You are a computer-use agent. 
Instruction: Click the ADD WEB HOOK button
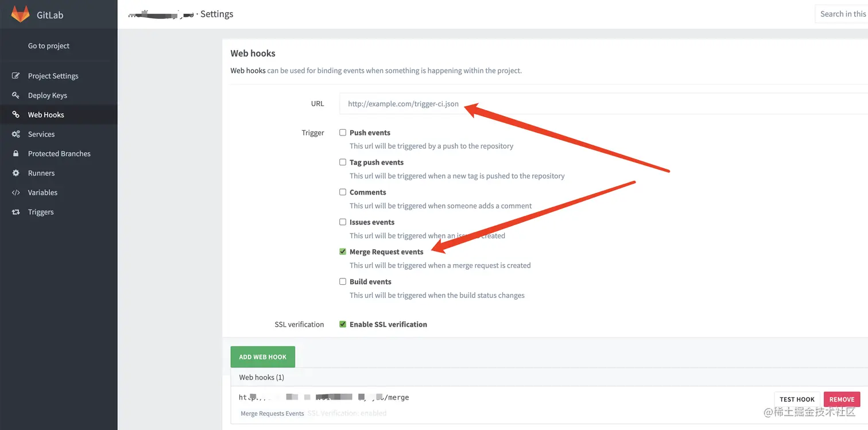pyautogui.click(x=263, y=357)
